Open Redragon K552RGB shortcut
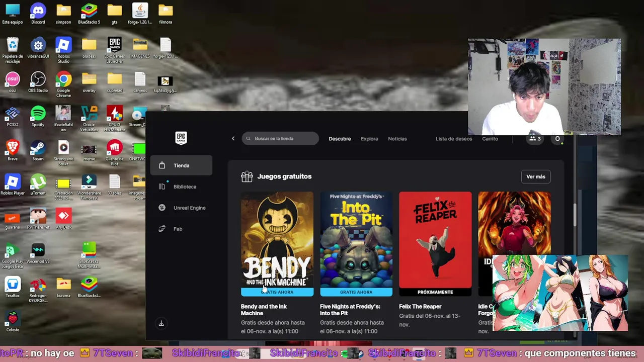The width and height of the screenshot is (644, 362). click(38, 290)
